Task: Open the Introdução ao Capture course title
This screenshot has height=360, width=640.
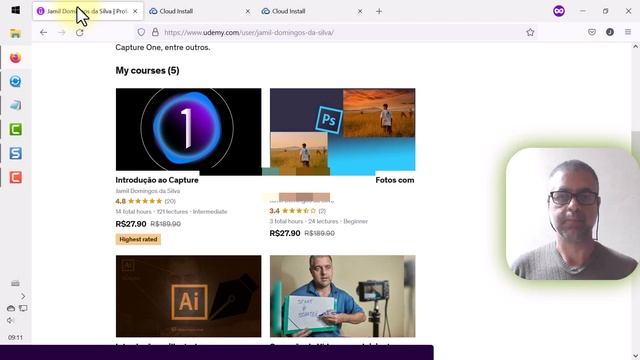Action: point(157,180)
